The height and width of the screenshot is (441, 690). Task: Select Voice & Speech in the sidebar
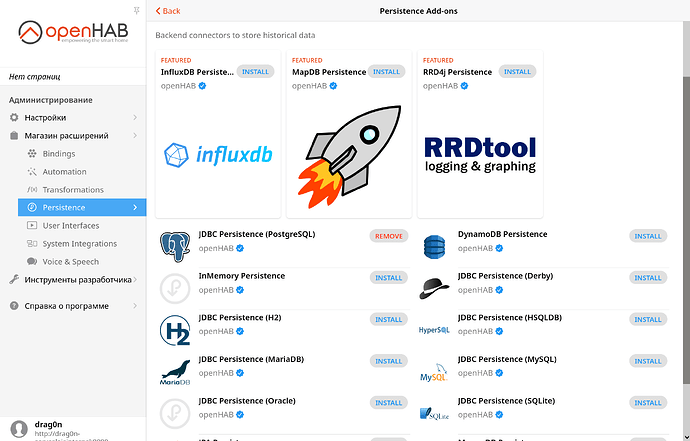tap(82, 261)
